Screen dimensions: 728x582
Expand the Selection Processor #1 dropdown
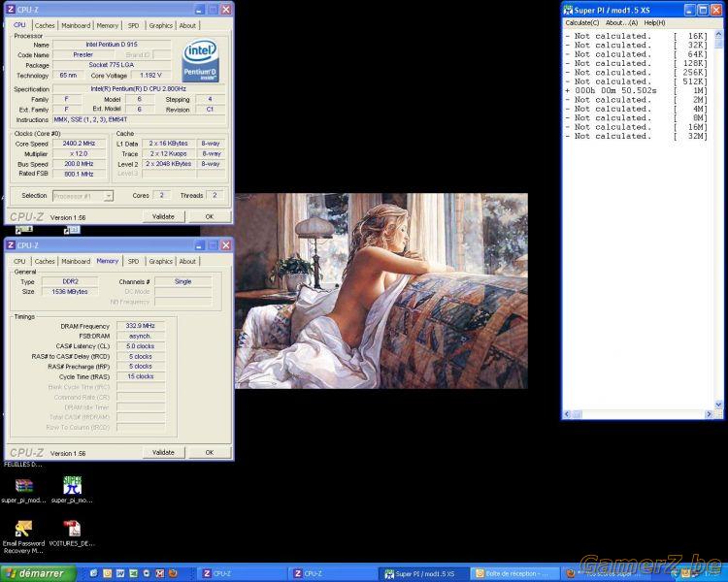click(108, 196)
